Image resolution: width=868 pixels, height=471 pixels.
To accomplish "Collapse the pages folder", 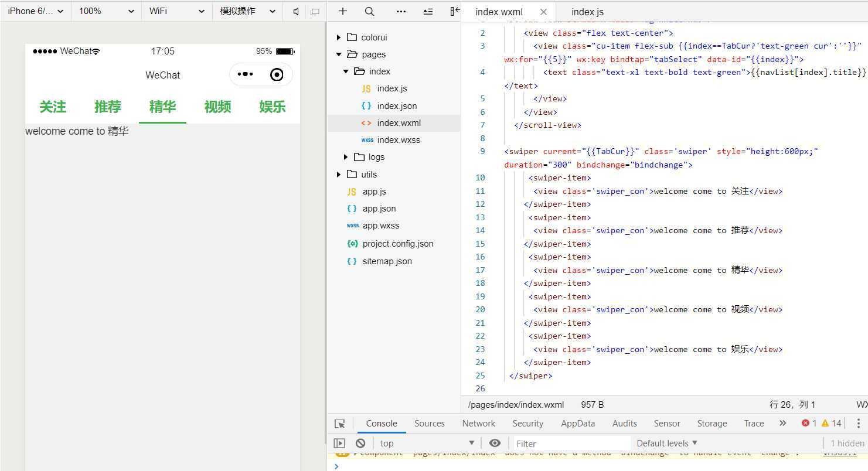I will pos(373,54).
